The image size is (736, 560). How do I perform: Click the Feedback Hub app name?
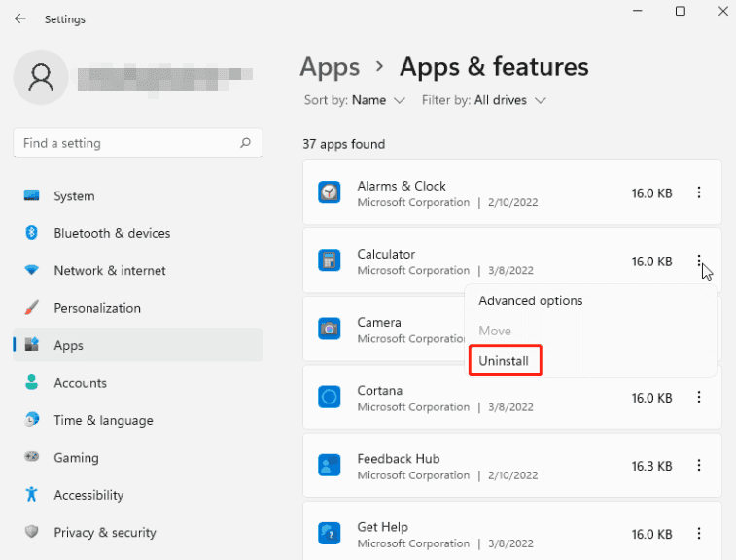tap(399, 459)
